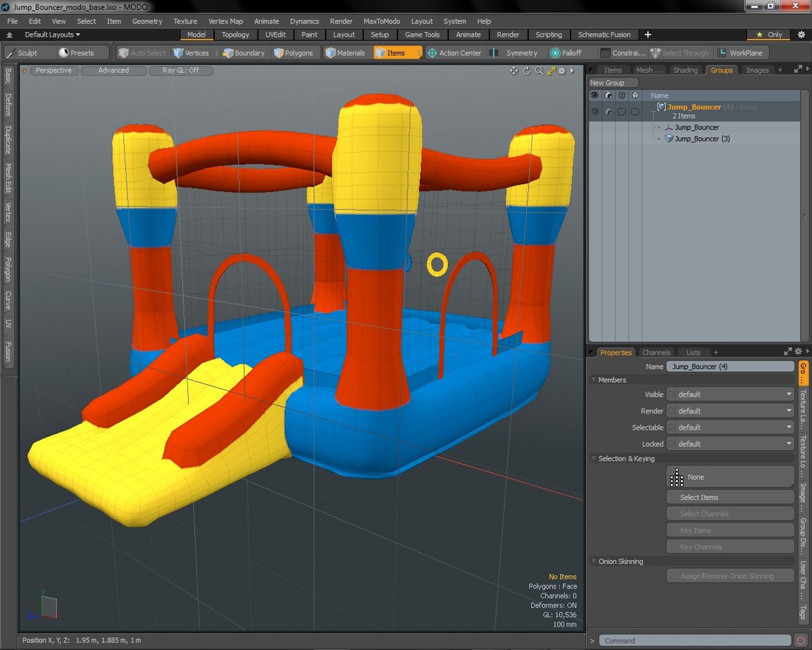This screenshot has height=650, width=812.
Task: Open the Channels tab in properties
Action: (656, 353)
